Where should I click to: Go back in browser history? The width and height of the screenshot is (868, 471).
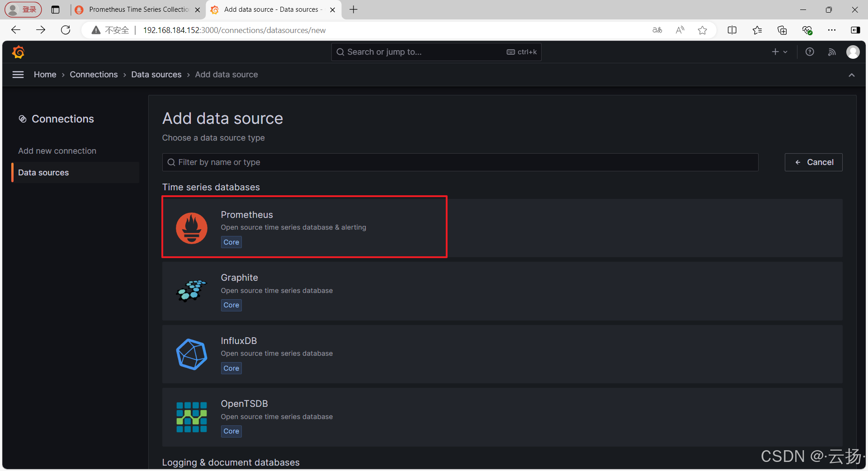pyautogui.click(x=16, y=30)
